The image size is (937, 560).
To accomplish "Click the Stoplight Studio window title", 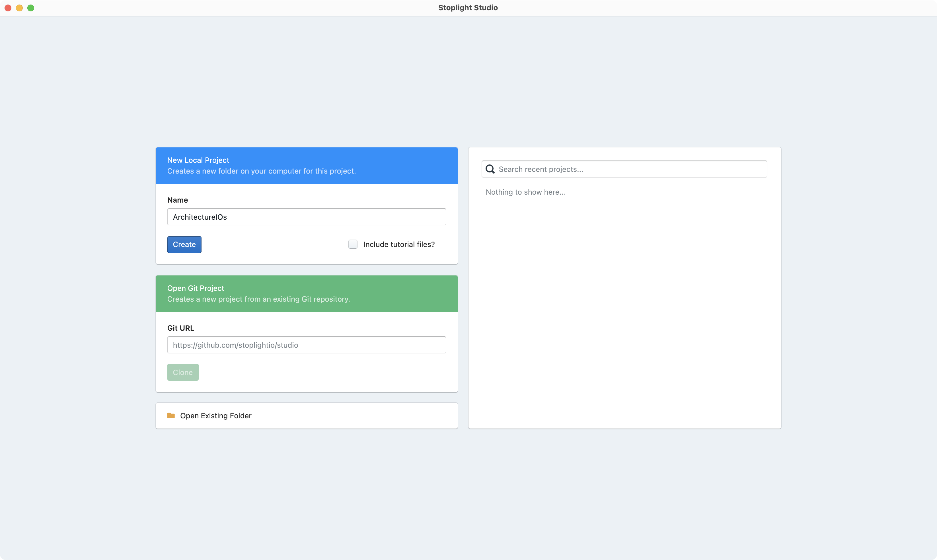I will point(468,8).
